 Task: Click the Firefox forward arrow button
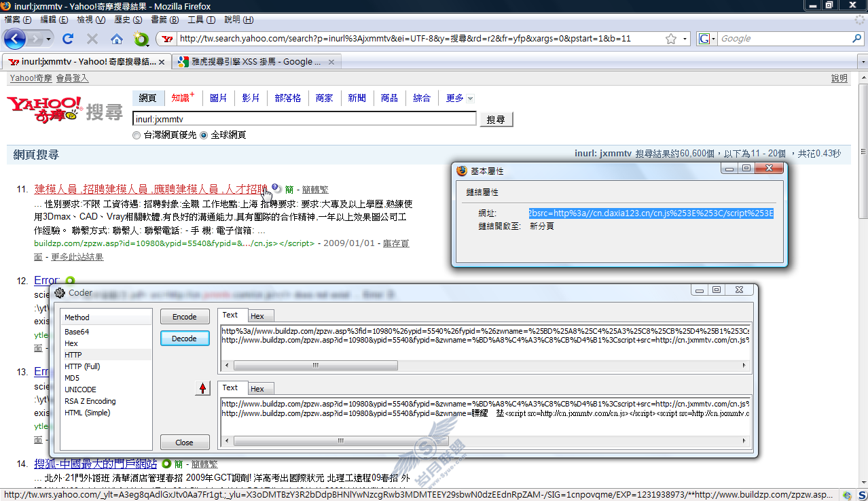point(35,39)
